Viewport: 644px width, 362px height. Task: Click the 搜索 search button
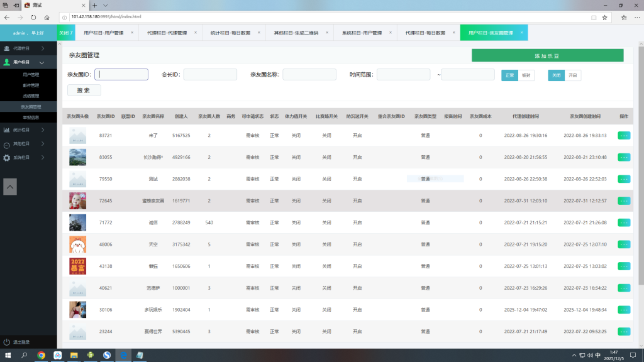pos(84,90)
